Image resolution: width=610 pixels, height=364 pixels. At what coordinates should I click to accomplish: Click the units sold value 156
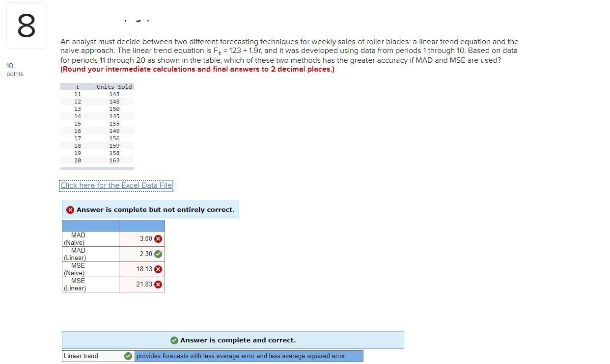pos(114,138)
